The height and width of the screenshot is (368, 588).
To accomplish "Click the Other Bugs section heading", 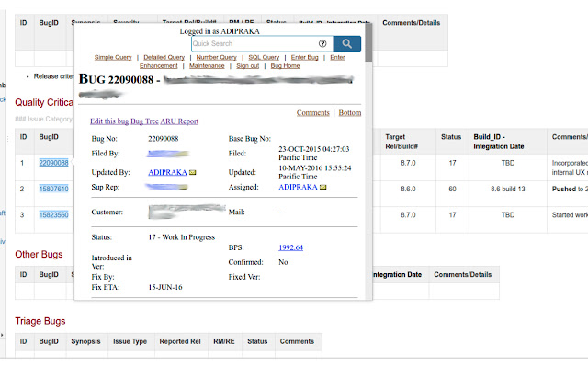I will (x=39, y=254).
